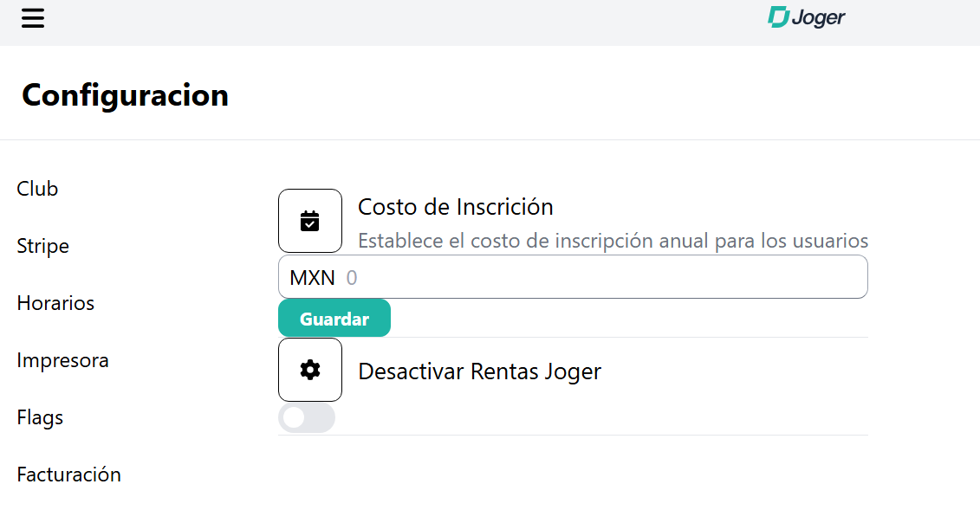
Task: Go to the Stripe settings section
Action: click(42, 246)
